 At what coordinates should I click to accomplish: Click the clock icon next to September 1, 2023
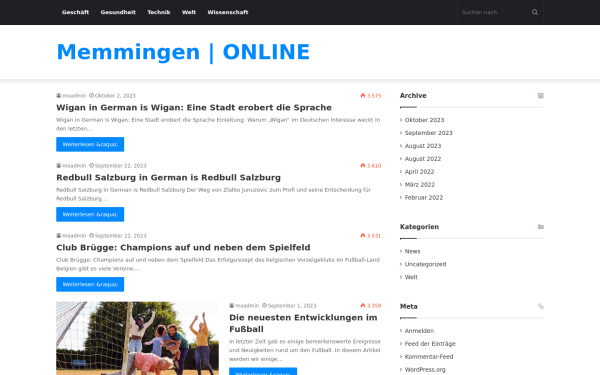pos(264,306)
